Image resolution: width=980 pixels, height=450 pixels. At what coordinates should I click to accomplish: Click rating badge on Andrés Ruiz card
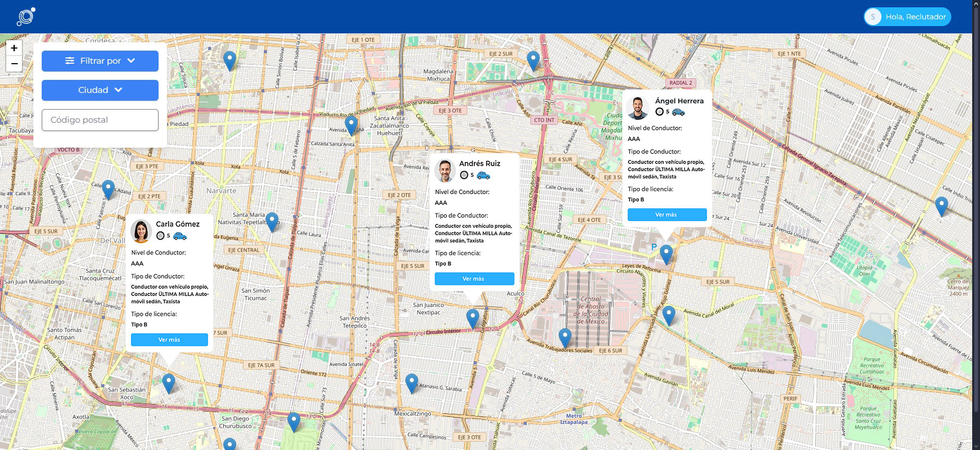tap(464, 175)
